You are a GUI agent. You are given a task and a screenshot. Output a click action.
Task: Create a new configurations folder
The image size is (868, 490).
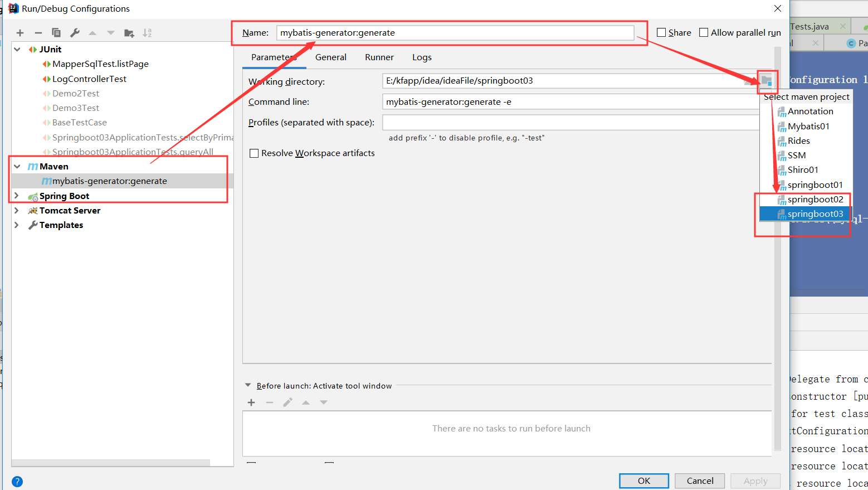click(x=129, y=32)
